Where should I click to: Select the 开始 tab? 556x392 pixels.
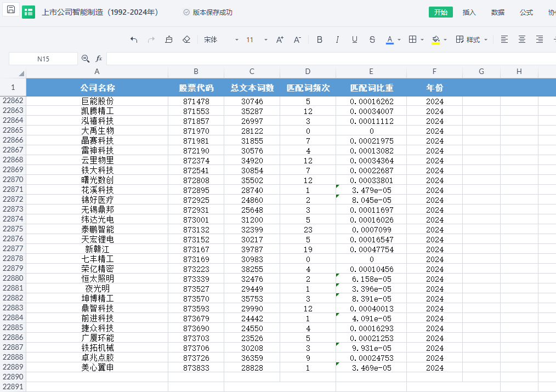441,12
